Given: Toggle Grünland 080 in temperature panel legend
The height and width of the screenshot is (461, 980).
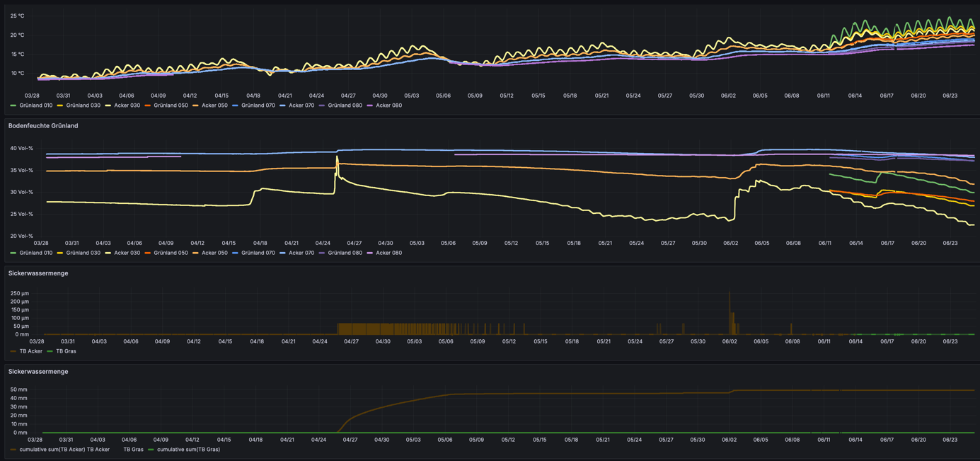Looking at the screenshot, I should pos(345,106).
